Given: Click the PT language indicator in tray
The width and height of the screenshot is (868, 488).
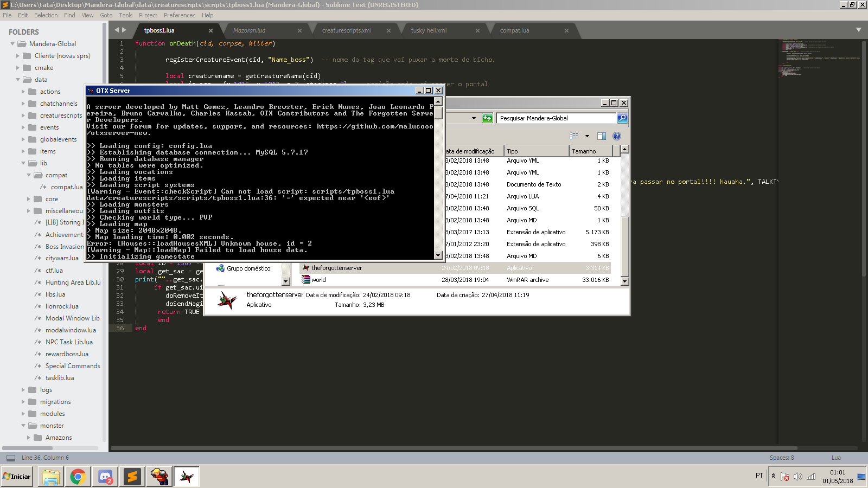Looking at the screenshot, I should click(x=759, y=476).
